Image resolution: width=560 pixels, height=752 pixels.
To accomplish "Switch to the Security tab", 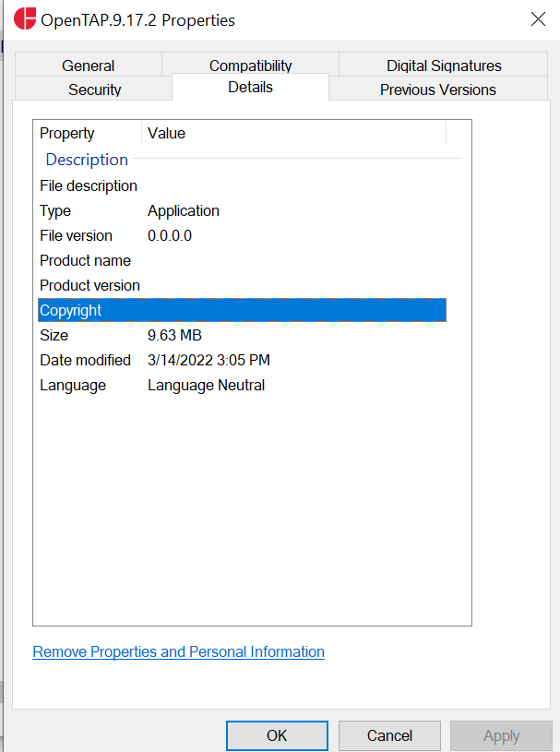I will (93, 90).
